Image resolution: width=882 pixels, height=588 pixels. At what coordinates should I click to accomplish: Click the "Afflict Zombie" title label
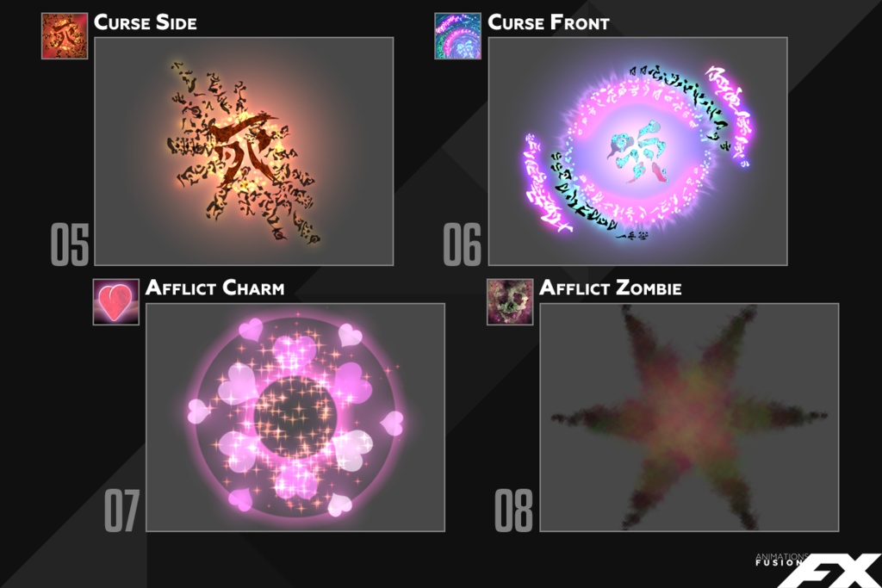[611, 288]
